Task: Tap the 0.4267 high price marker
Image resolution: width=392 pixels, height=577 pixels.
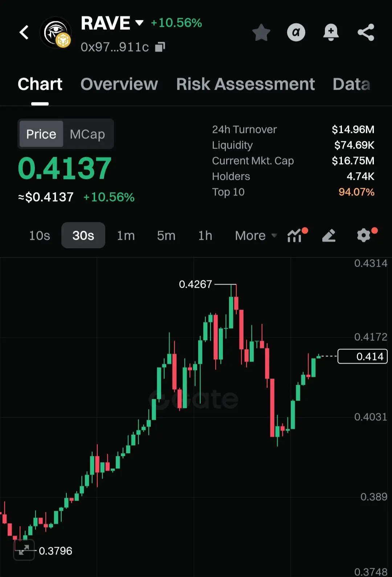Action: point(195,284)
